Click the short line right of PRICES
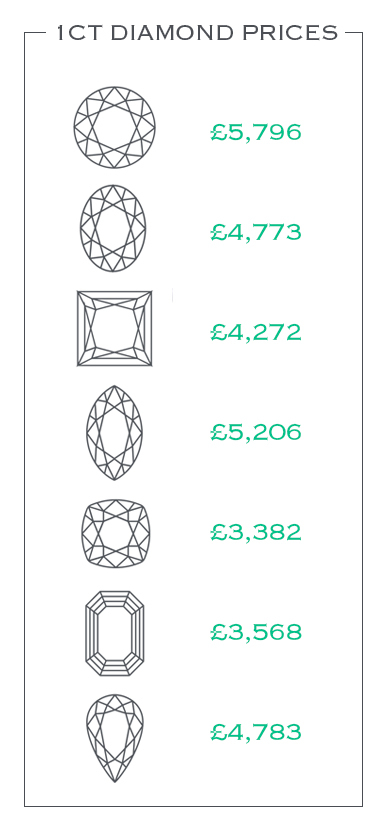391x829 pixels. coord(354,33)
